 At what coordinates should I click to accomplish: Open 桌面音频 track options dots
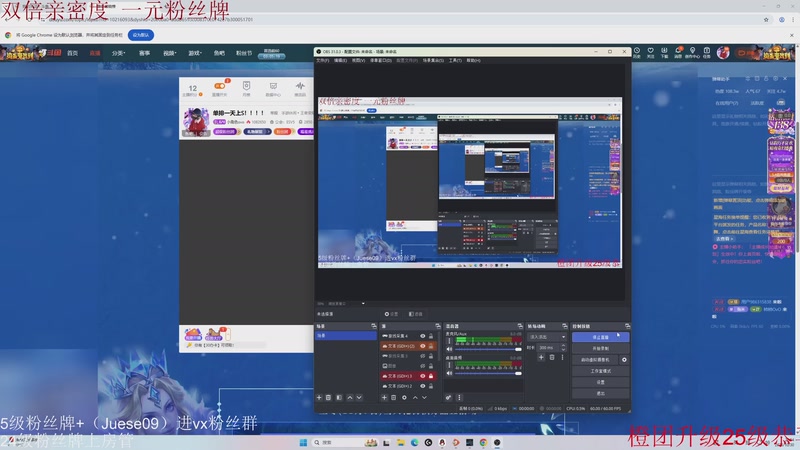pyautogui.click(x=449, y=365)
